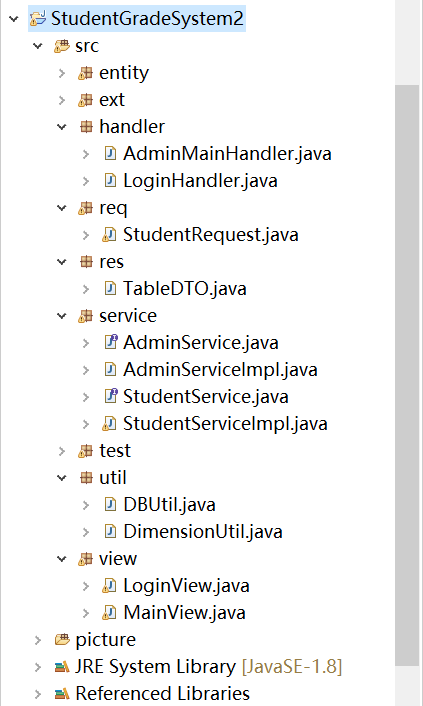Screen dimensions: 423x706
Task: Click the entity package icon
Action: [85, 73]
